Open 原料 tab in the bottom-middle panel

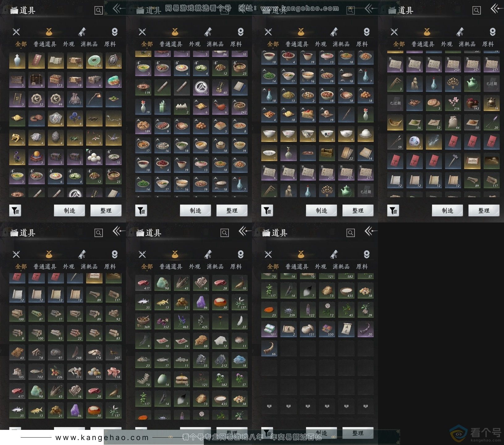[x=236, y=266]
